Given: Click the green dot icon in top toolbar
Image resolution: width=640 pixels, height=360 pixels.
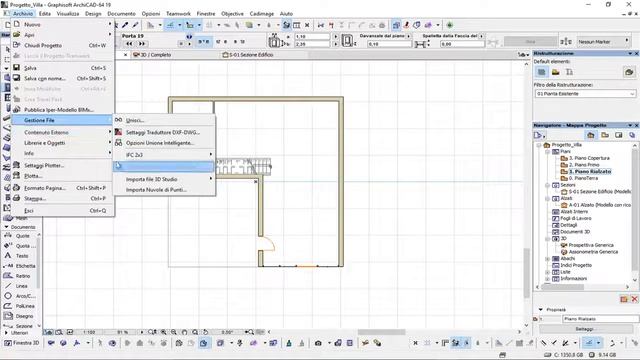Looking at the screenshot, I should coord(450,25).
